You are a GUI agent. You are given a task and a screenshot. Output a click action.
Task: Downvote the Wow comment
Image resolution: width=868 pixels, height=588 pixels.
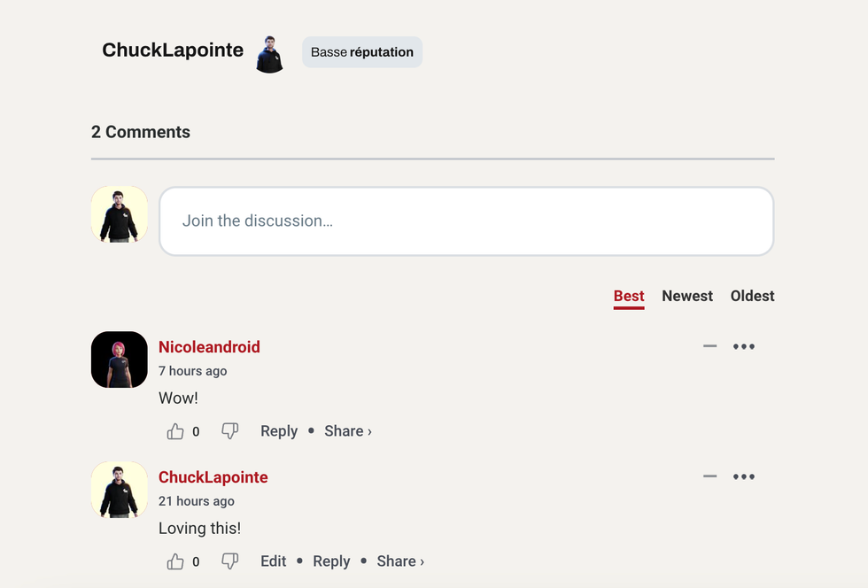tap(229, 430)
